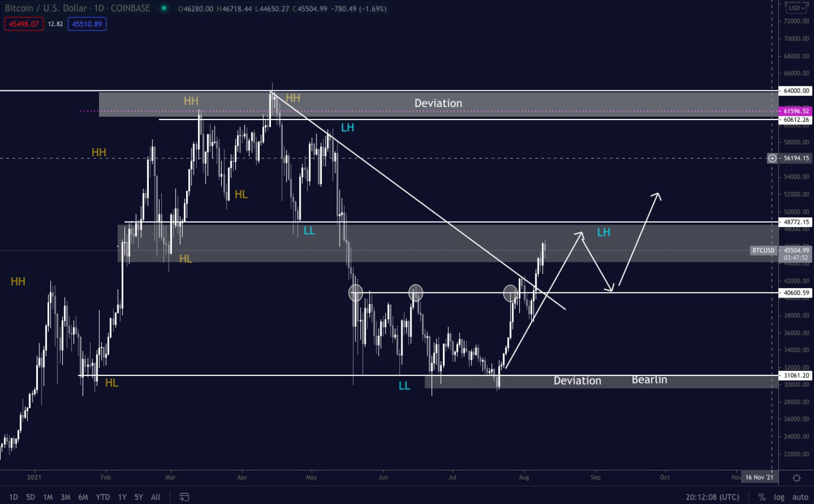814x504 pixels.
Task: Click the 64000.00 price label
Action: [796, 91]
